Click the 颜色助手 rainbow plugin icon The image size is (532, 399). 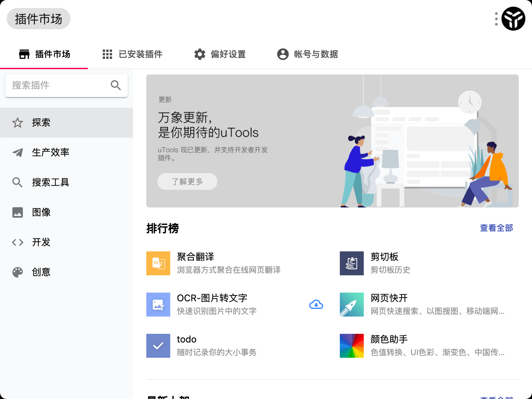click(352, 346)
